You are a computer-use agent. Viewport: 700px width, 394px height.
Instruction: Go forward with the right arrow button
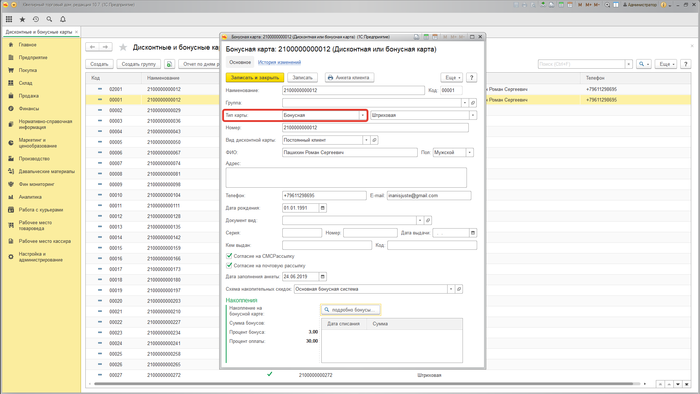coord(105,47)
